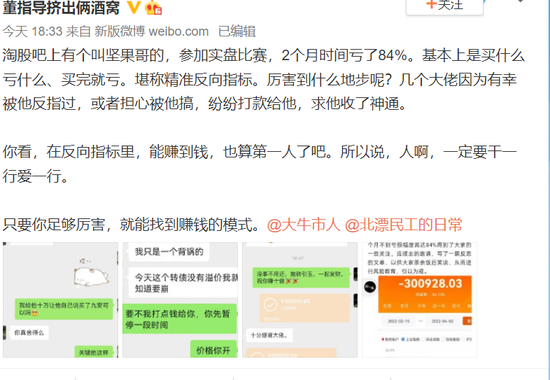Open the @北漂民工的日常 mention

[x=404, y=225]
